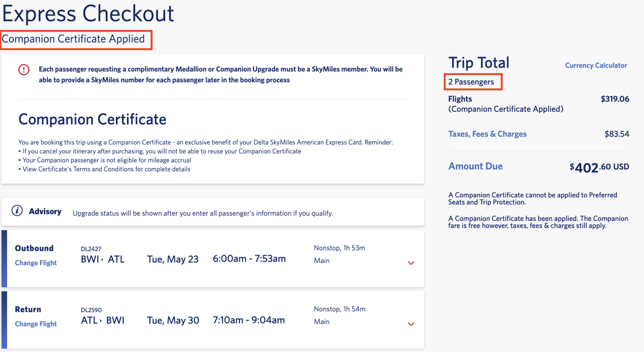
Task: Expand the Return flight details chevron
Action: coord(411,324)
